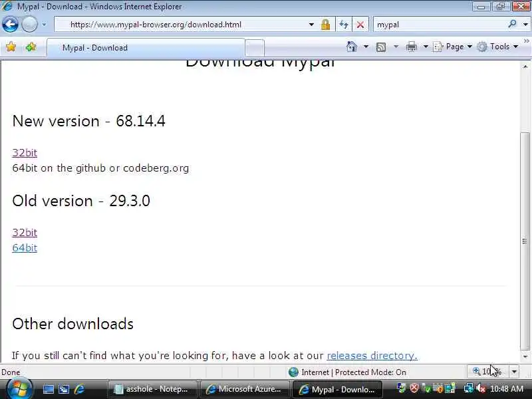This screenshot has height=399, width=532.
Task: Open the search provider options dropdown
Action: pyautogui.click(x=525, y=25)
